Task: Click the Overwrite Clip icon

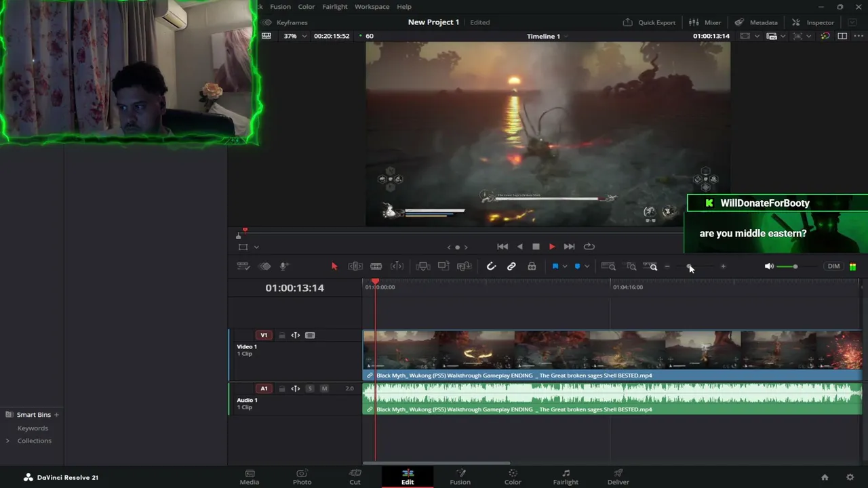Action: click(x=443, y=266)
